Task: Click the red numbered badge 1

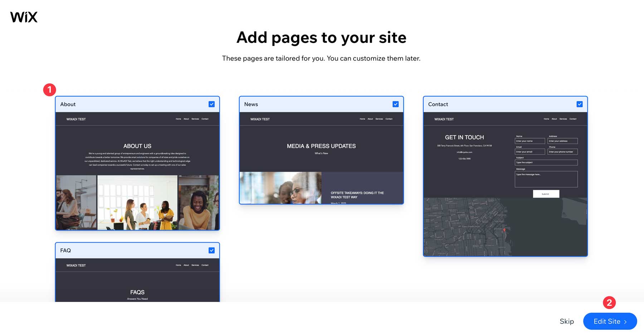Action: click(50, 89)
